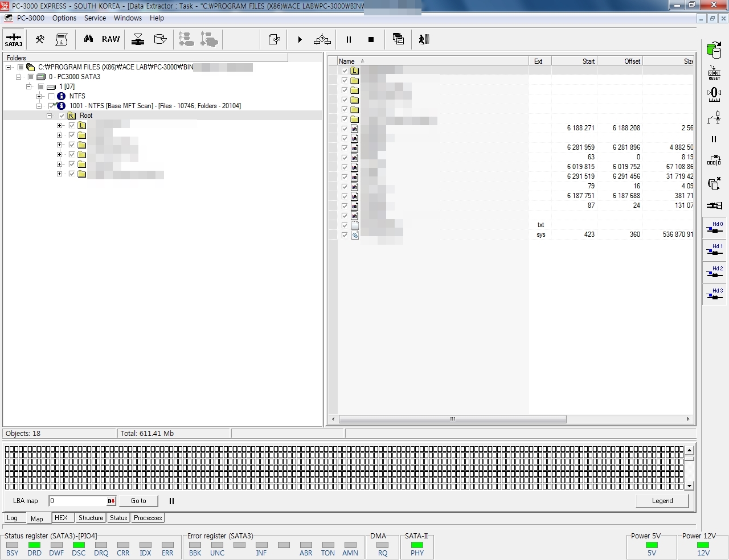Click the document checkmark toolbar icon
The width and height of the screenshot is (729, 560).
tap(274, 39)
